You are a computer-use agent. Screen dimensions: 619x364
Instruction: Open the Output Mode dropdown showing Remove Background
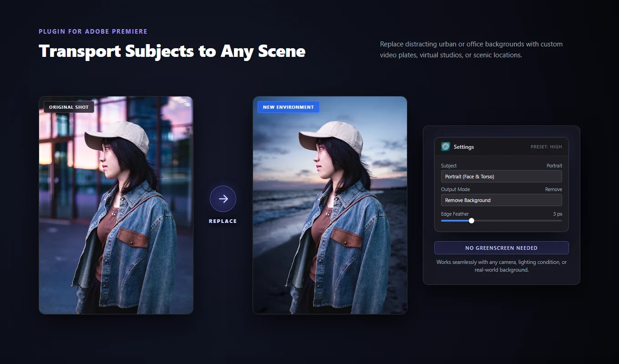[501, 200]
